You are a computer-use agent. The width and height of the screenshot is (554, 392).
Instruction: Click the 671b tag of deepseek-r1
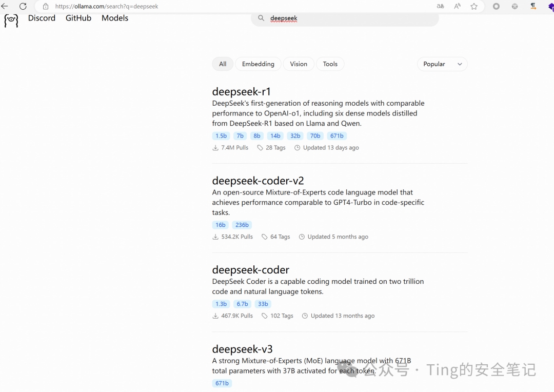point(337,136)
